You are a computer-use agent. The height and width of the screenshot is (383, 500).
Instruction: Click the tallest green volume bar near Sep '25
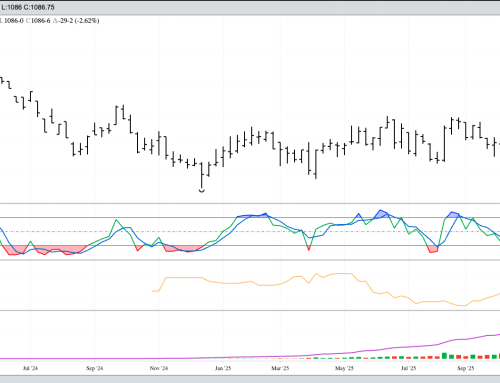tap(444, 356)
